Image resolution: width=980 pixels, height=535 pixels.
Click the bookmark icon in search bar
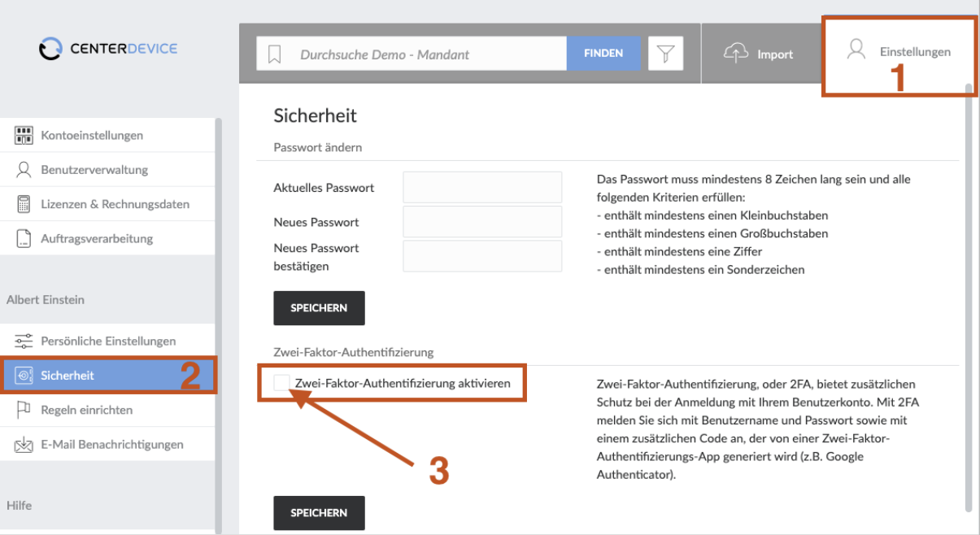click(x=274, y=54)
